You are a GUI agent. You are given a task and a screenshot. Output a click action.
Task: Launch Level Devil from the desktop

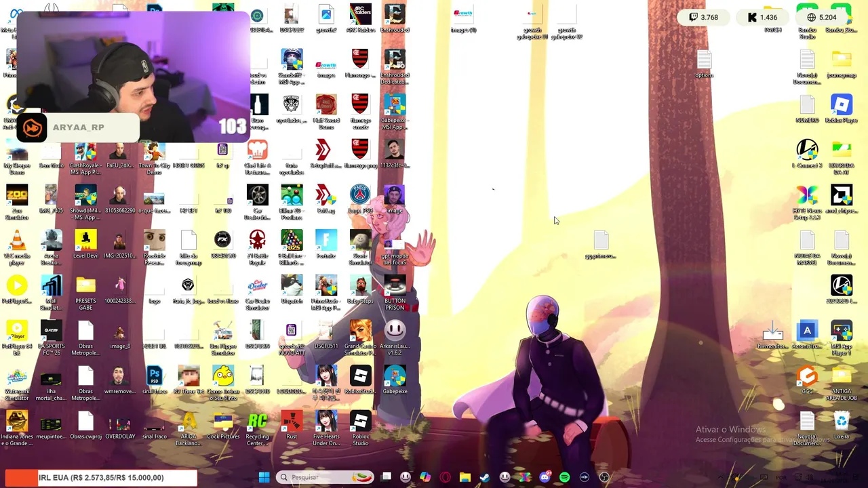85,244
